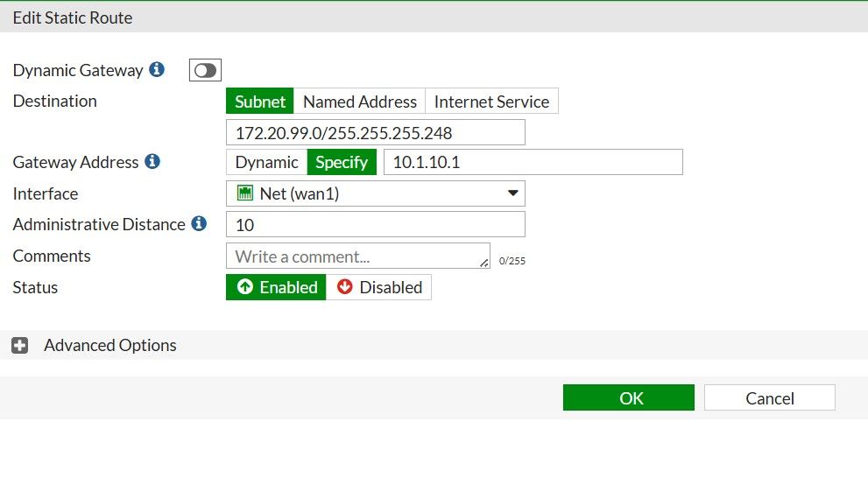Set status to Disabled
The width and height of the screenshot is (868, 478).
379,287
